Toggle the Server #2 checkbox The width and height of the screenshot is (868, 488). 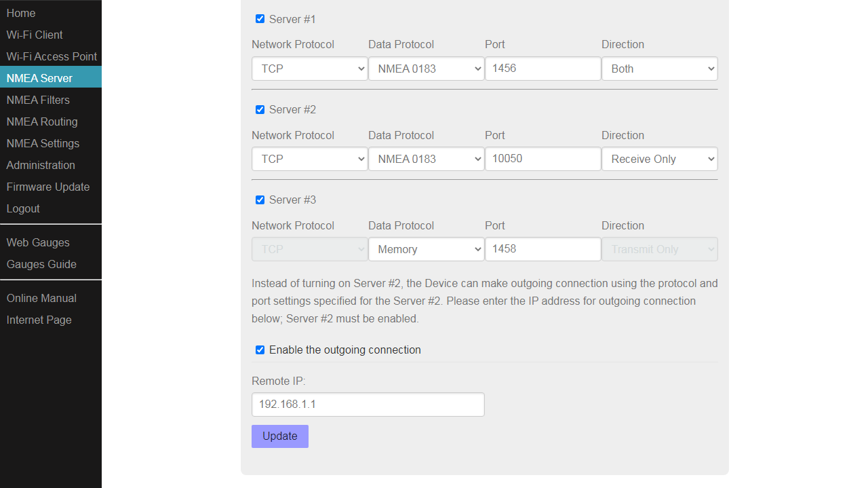coord(260,109)
